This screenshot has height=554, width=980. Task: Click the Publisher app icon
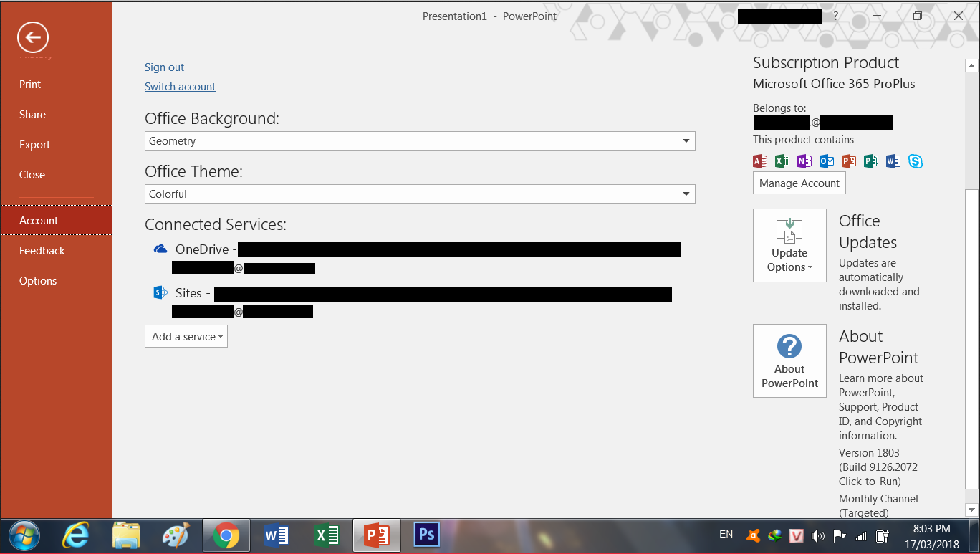click(871, 161)
